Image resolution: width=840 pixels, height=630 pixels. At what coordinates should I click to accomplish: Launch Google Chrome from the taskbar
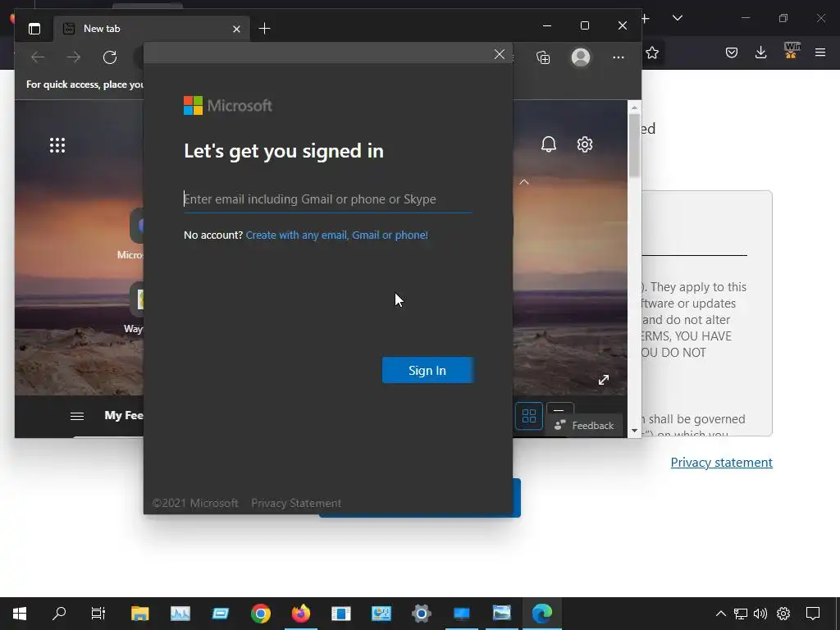260,614
